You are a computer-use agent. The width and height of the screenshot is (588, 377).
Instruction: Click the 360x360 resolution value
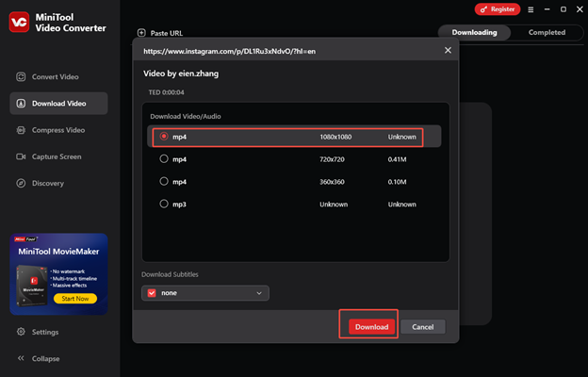(332, 182)
